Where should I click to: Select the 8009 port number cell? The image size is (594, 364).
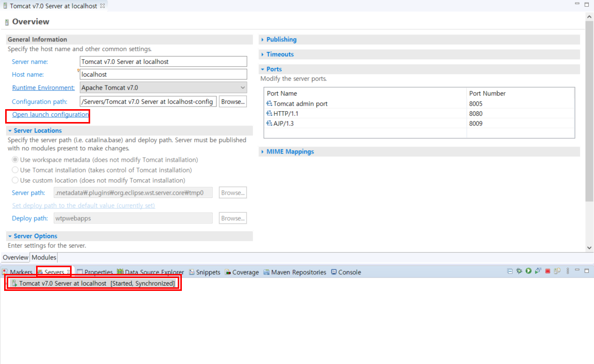point(520,123)
